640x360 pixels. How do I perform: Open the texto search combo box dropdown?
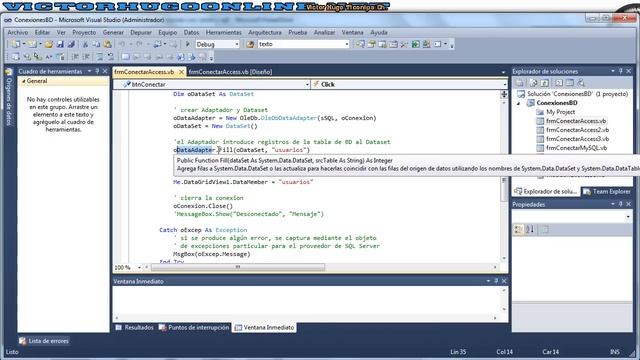coord(347,44)
